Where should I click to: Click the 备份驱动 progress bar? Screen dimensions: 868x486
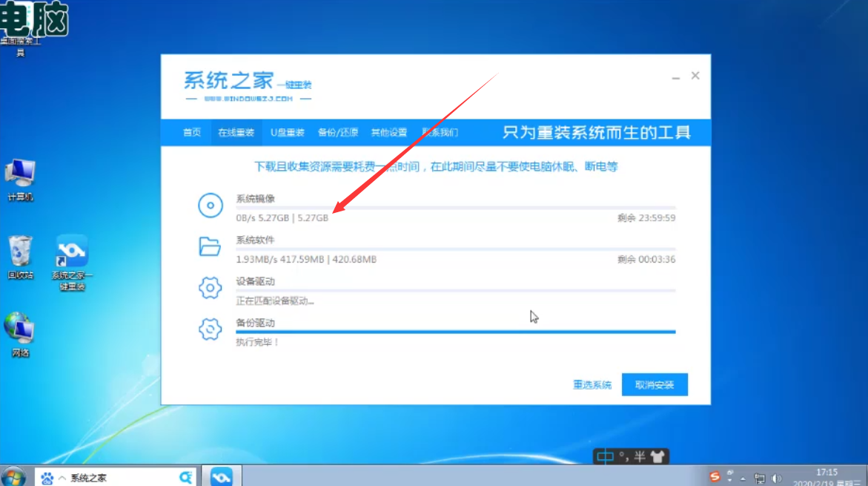456,332
